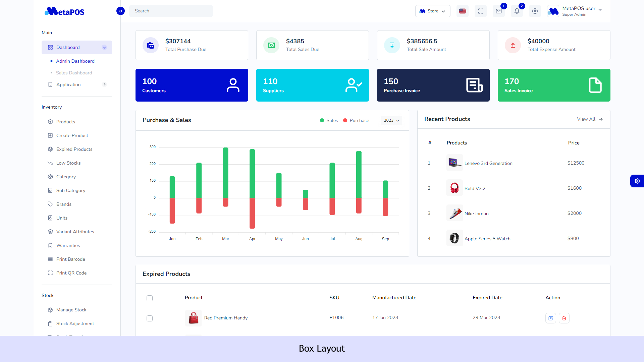Open the Red Premium Handy product link
Image resolution: width=644 pixels, height=362 pixels.
click(226, 318)
